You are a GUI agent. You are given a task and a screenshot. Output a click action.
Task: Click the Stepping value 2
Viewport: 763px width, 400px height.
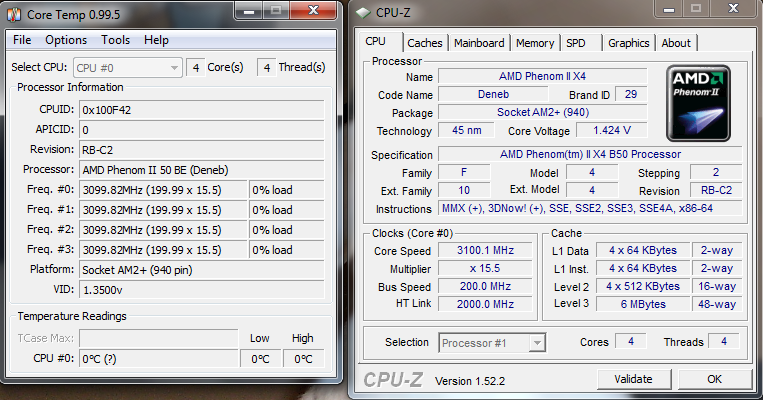[x=716, y=172]
